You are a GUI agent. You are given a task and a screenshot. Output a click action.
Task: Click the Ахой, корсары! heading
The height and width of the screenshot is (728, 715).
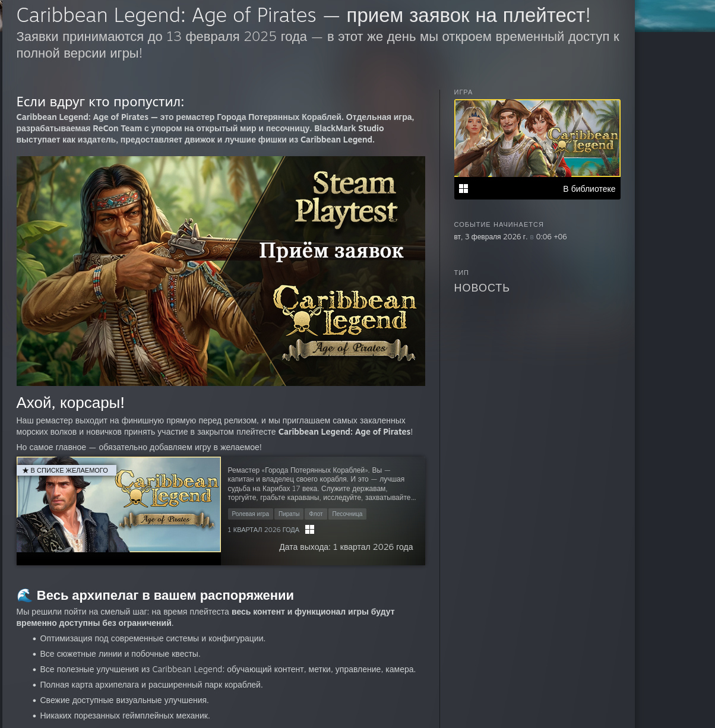click(x=71, y=403)
